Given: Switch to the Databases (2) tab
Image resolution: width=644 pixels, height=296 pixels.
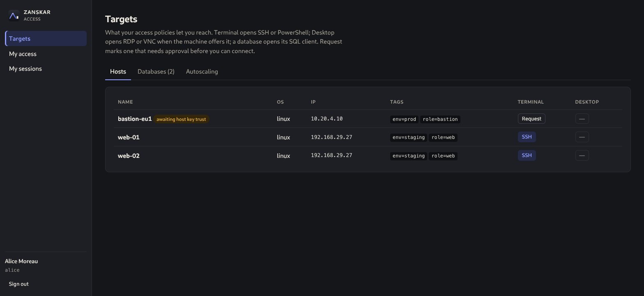Looking at the screenshot, I should pos(156,72).
